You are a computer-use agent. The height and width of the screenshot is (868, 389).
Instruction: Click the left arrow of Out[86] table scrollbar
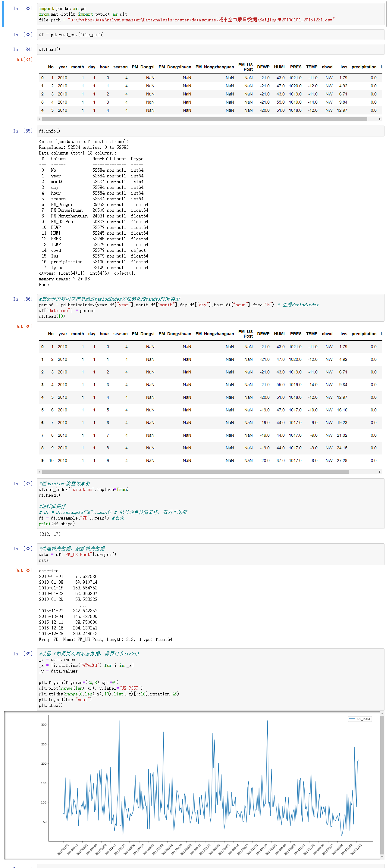39,472
